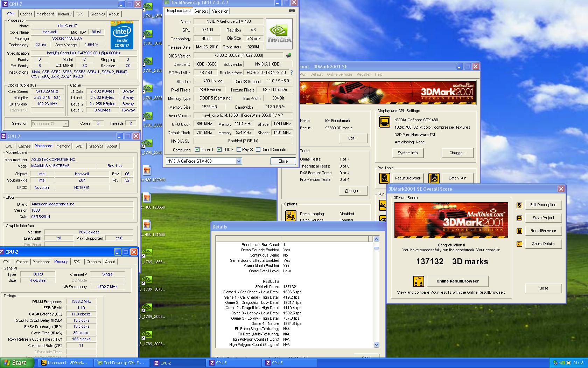This screenshot has height=368, width=588.
Task: Click the Details list scrollbar thumb
Action: 376,248
